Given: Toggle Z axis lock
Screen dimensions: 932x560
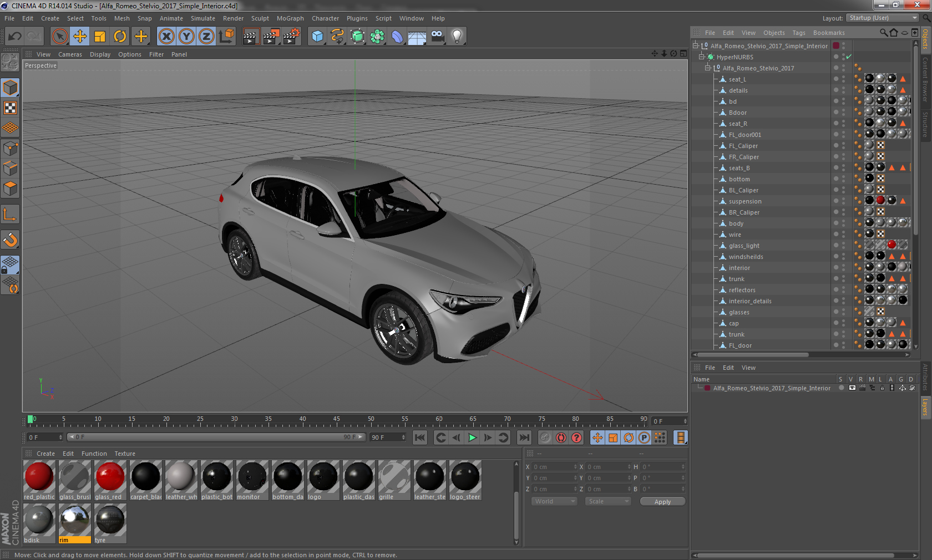Looking at the screenshot, I should click(x=206, y=37).
